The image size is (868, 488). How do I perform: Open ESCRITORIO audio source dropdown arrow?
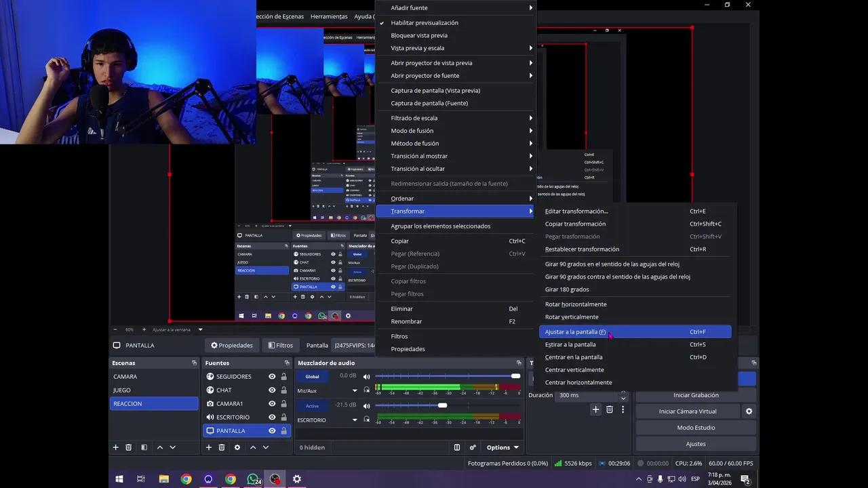(355, 420)
